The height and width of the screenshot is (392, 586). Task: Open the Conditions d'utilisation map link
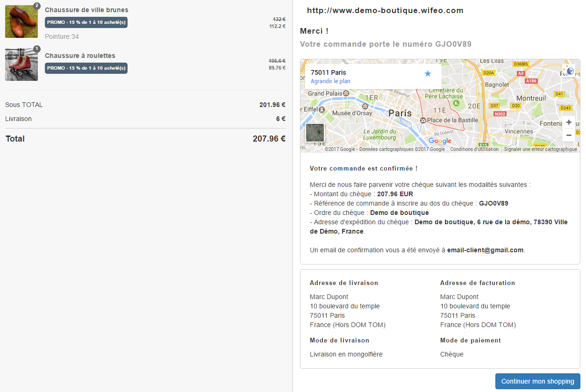click(x=474, y=150)
